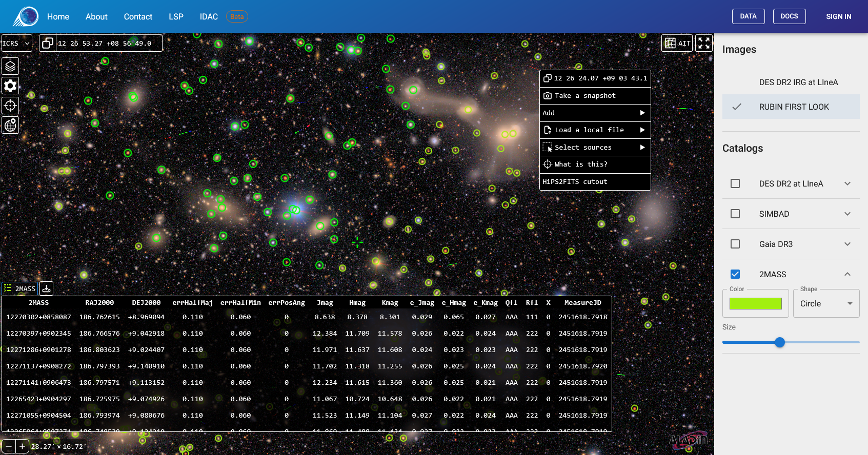Click the DOCS button
868x455 pixels.
point(789,16)
